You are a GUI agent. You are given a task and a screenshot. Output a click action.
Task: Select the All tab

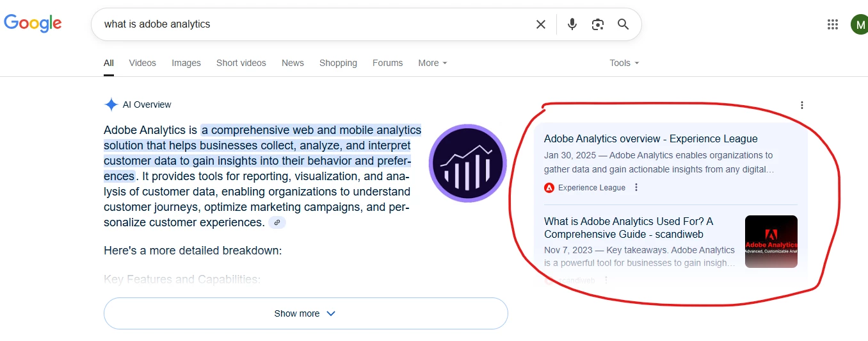pos(109,63)
